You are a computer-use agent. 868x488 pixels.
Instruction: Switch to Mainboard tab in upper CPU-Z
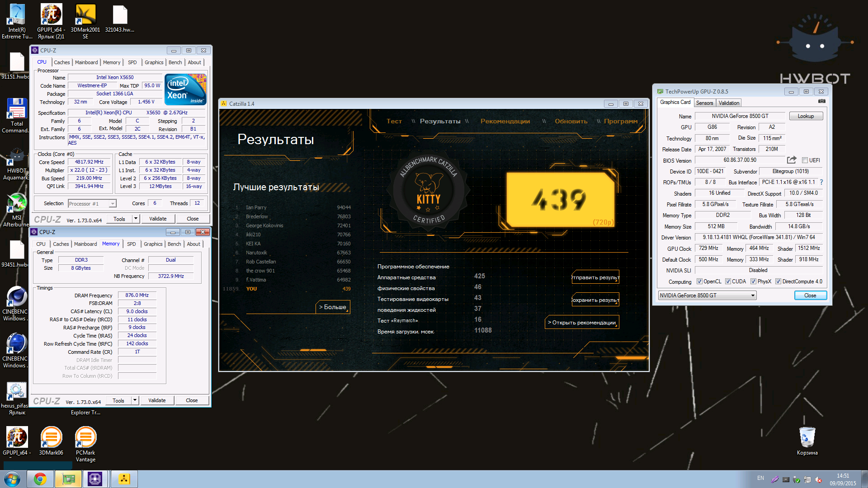coord(86,62)
